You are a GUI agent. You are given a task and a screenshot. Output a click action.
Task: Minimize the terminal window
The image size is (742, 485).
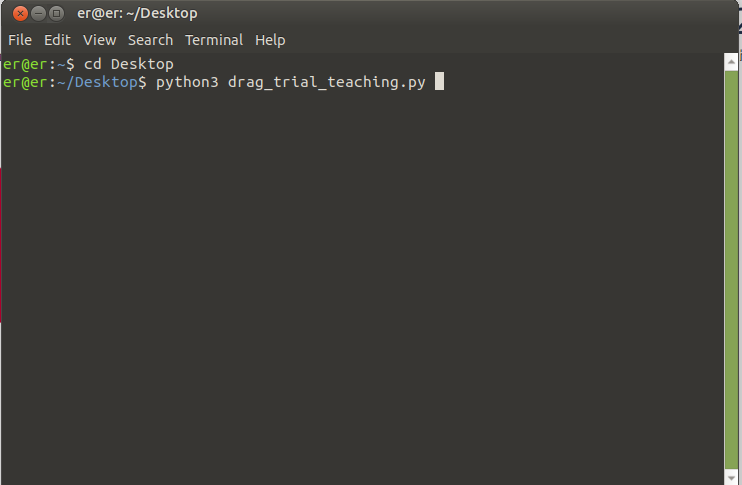(x=37, y=14)
